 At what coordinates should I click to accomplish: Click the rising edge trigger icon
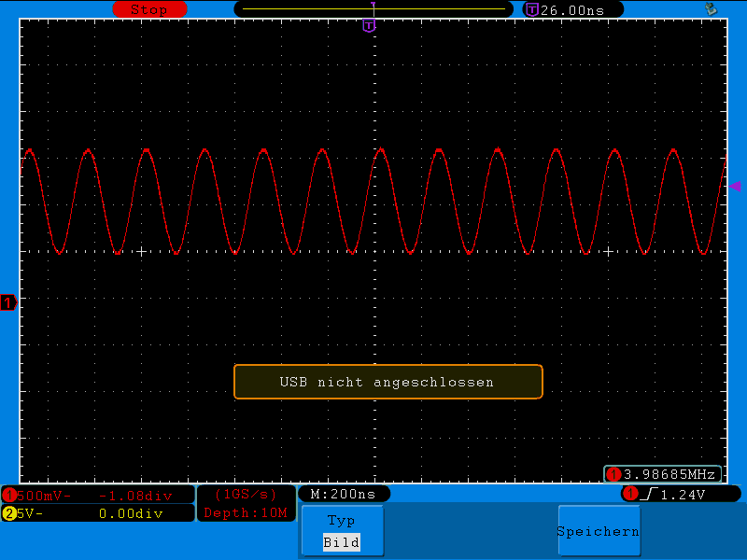tap(649, 495)
